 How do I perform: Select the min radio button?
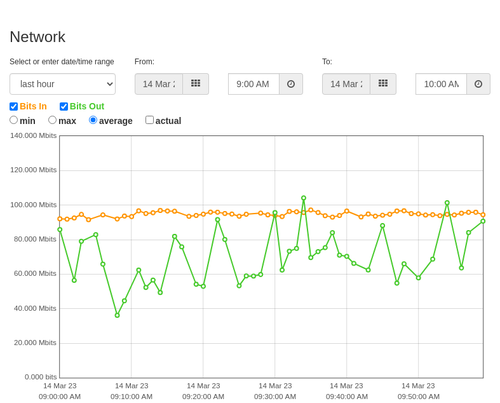[x=14, y=120]
